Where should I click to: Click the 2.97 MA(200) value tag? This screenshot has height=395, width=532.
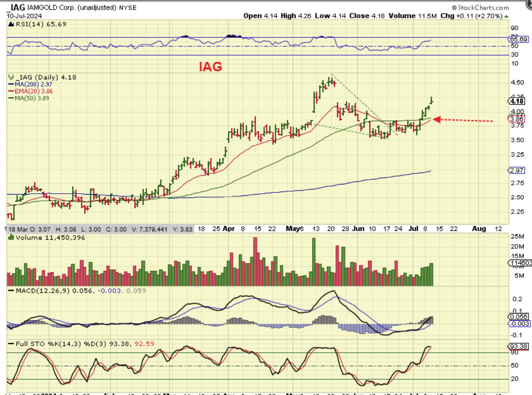point(517,170)
